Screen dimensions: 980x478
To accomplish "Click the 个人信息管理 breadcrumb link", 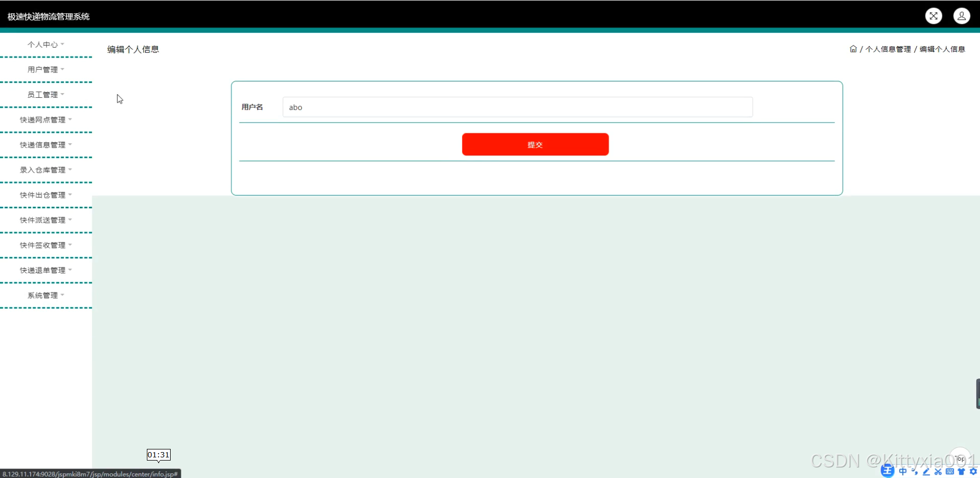I will click(888, 49).
